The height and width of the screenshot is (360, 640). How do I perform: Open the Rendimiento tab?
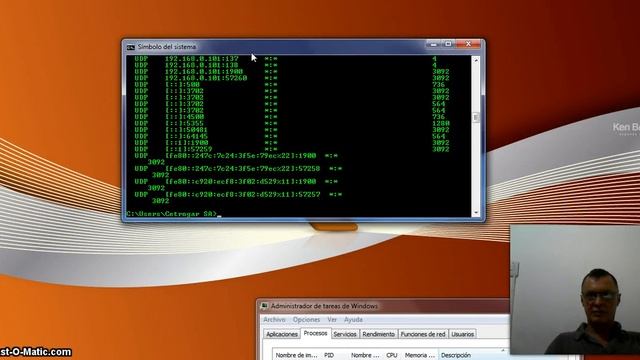click(378, 334)
